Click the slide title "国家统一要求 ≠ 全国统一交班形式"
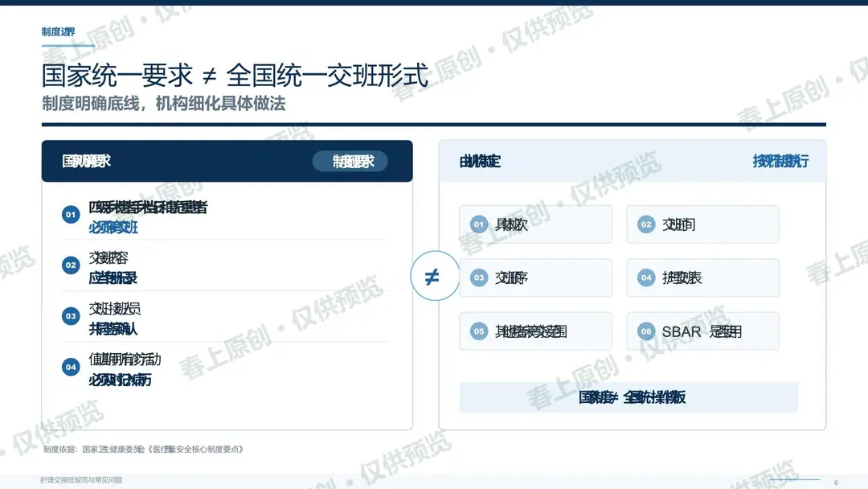 pyautogui.click(x=235, y=76)
